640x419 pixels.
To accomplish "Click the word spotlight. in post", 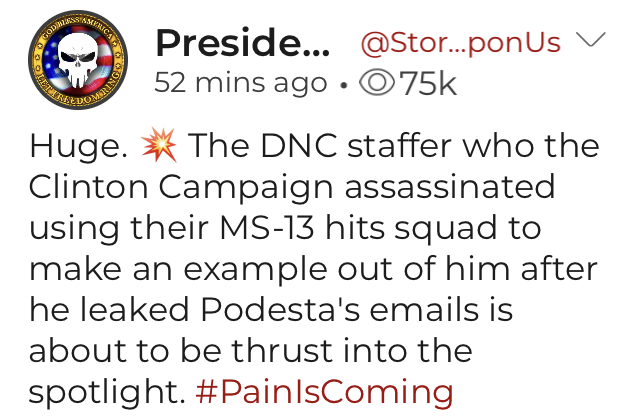I will point(107,392).
